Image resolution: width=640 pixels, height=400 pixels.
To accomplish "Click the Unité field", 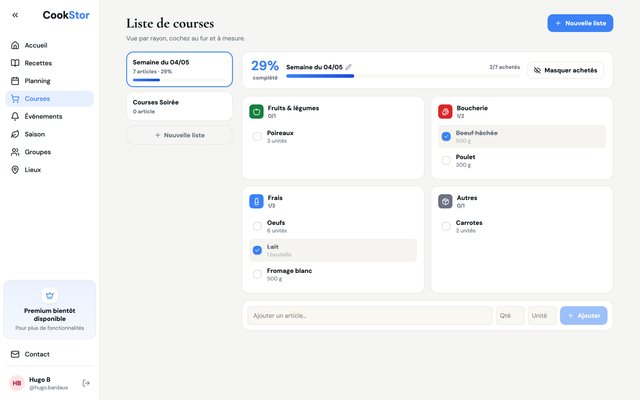I will click(542, 316).
